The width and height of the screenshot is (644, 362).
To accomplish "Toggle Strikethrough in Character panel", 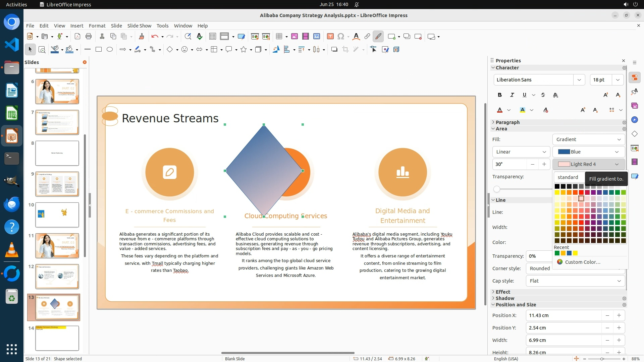I will click(x=543, y=95).
